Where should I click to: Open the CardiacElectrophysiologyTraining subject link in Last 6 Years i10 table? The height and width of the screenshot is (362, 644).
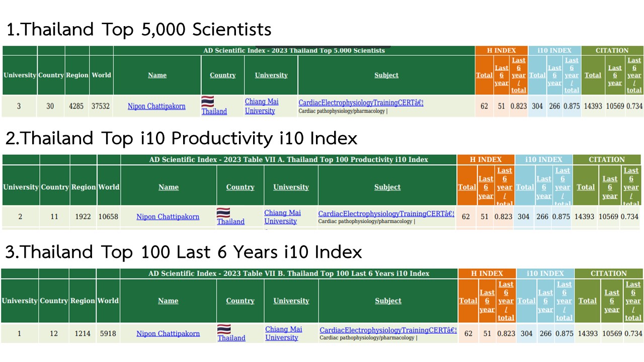coord(388,330)
